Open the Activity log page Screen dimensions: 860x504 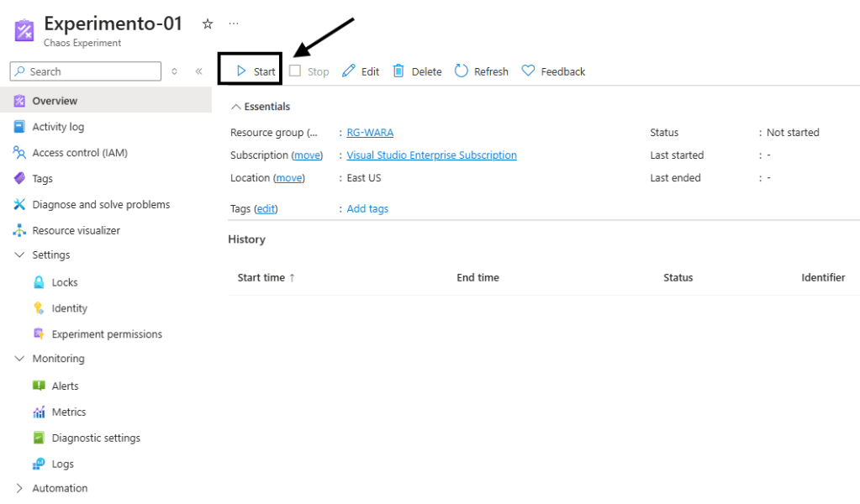58,127
